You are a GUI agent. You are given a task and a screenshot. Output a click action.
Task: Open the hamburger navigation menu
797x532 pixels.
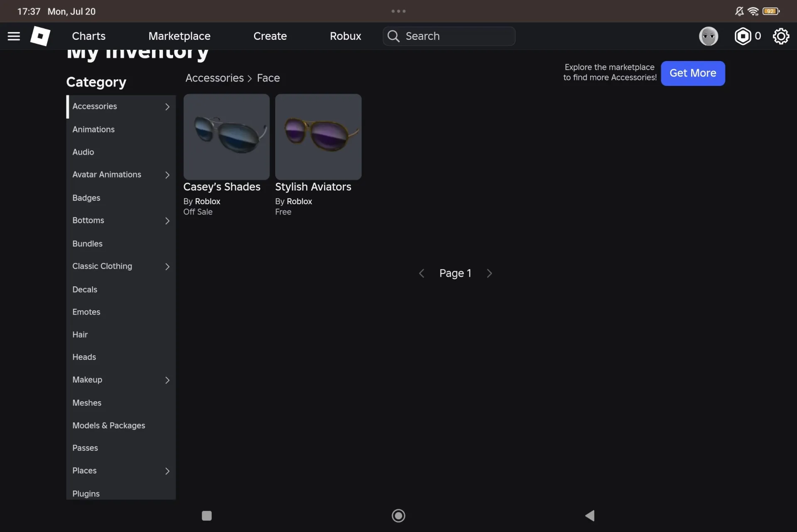(14, 36)
